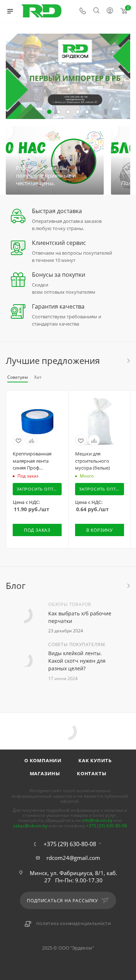This screenshot has width=136, height=980.
Task: Compare the white garbage bags product
Action: pyautogui.click(x=94, y=441)
